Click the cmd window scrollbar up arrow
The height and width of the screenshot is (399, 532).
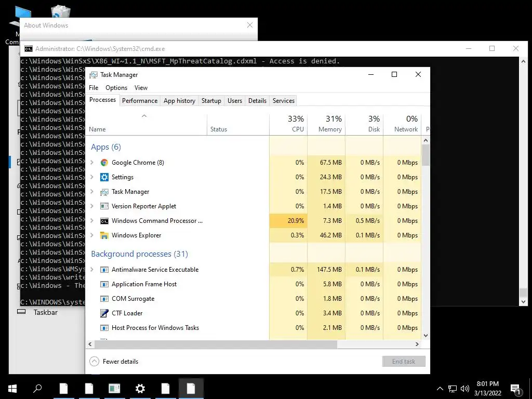[523, 61]
